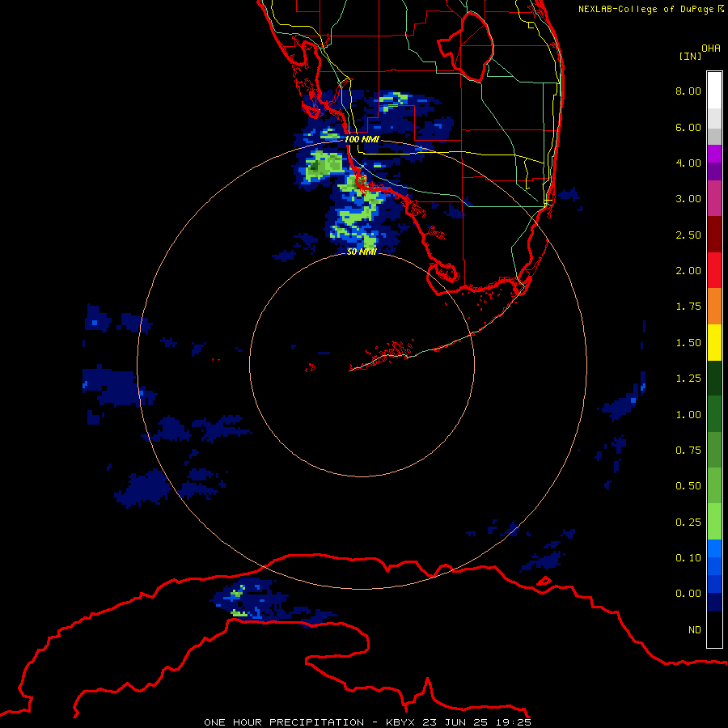Screen dimensions: 728x728
Task: Click the 50 NMI range ring label
Action: (362, 252)
